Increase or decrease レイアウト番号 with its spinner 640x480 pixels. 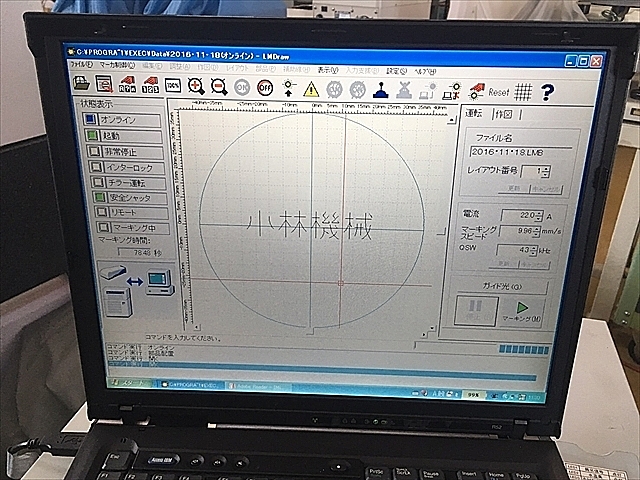coord(546,171)
